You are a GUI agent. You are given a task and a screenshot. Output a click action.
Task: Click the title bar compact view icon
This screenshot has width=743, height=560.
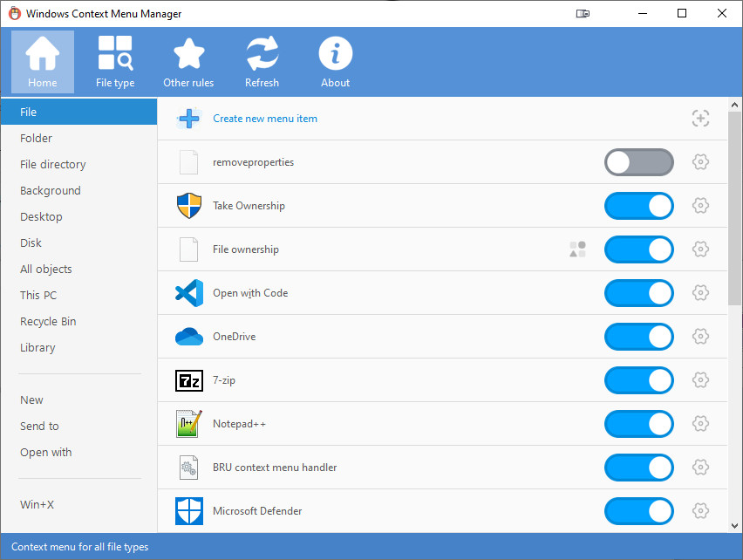tap(583, 14)
